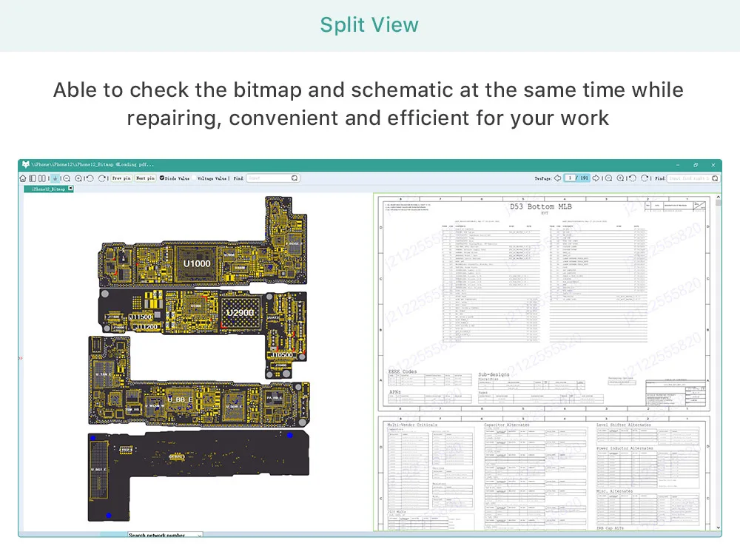Screen dimensions: 740x560
Task: Select the U_BB_E chip on the bitmap
Action: 180,399
